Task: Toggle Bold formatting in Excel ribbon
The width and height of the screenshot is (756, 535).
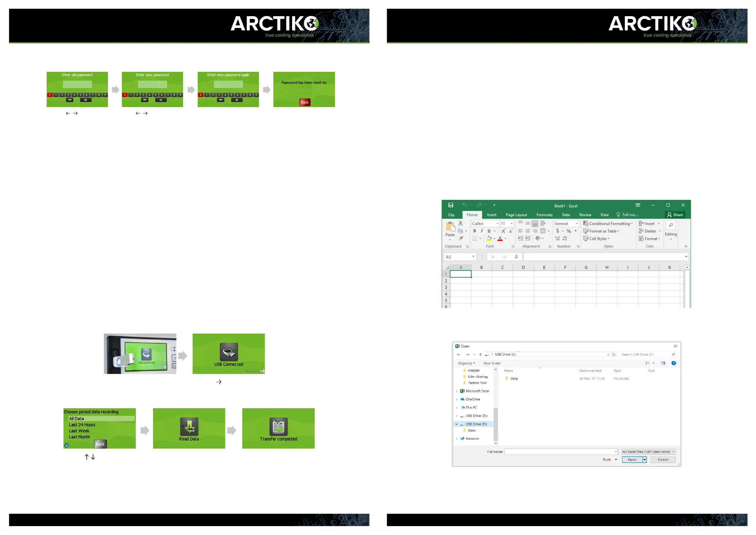Action: pos(474,231)
